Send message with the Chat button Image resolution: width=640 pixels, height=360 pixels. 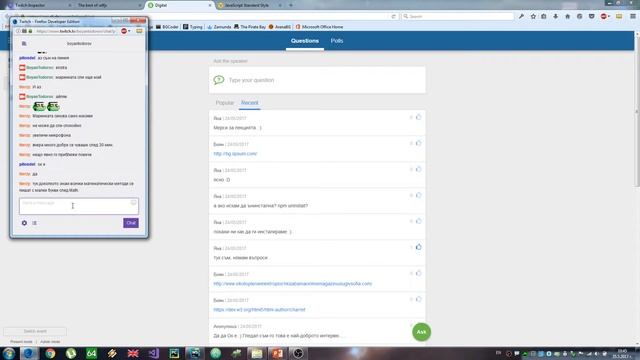click(x=131, y=223)
